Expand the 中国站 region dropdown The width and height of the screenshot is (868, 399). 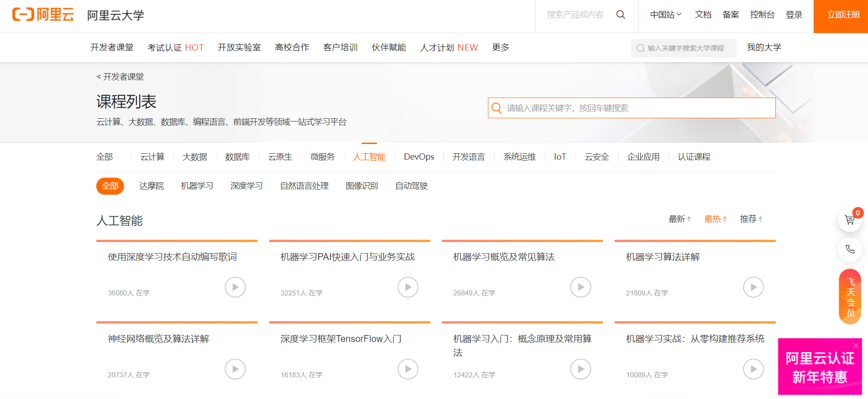pos(666,15)
